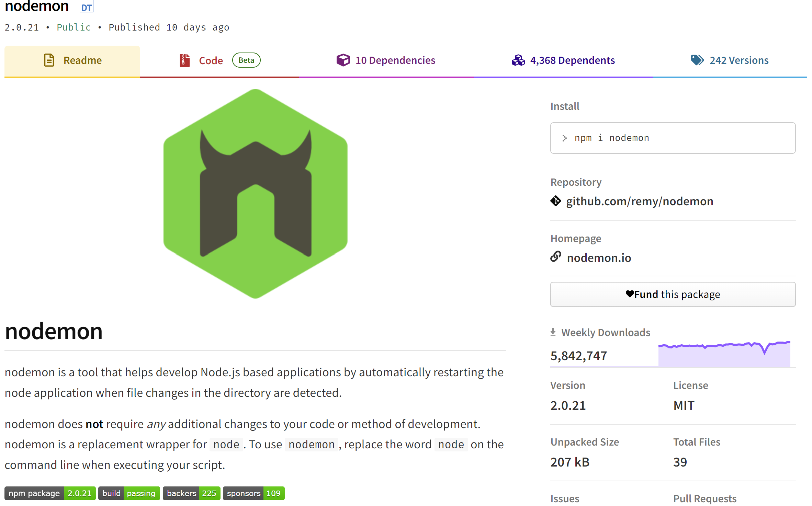This screenshot has width=812, height=506.
Task: Click the DT TypeScript definitions badge
Action: 87,7
